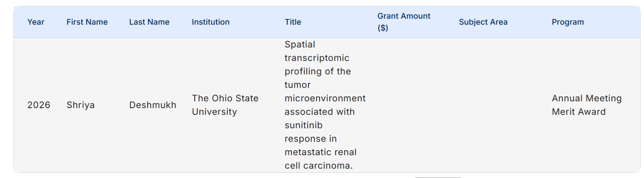Select the Shriya first name cell

tap(80, 105)
